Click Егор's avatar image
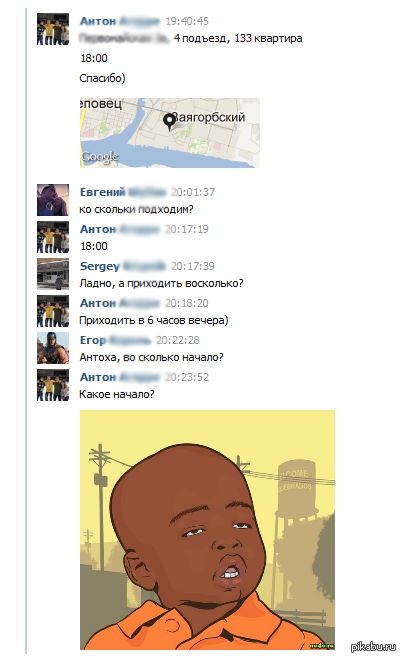 click(x=53, y=348)
